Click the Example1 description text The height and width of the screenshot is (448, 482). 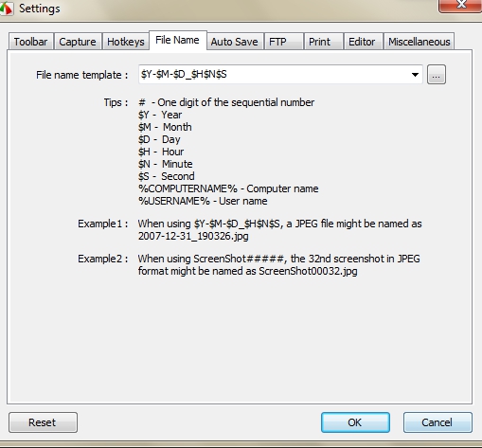pyautogui.click(x=279, y=230)
